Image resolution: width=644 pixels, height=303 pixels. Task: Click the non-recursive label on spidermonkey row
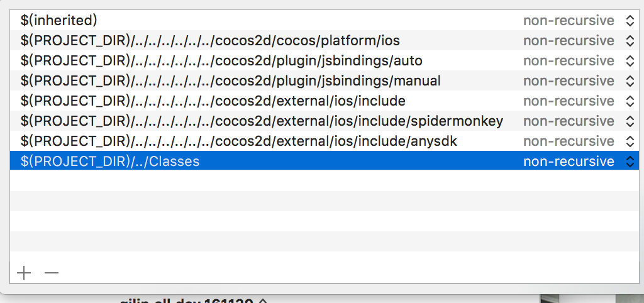tap(569, 121)
